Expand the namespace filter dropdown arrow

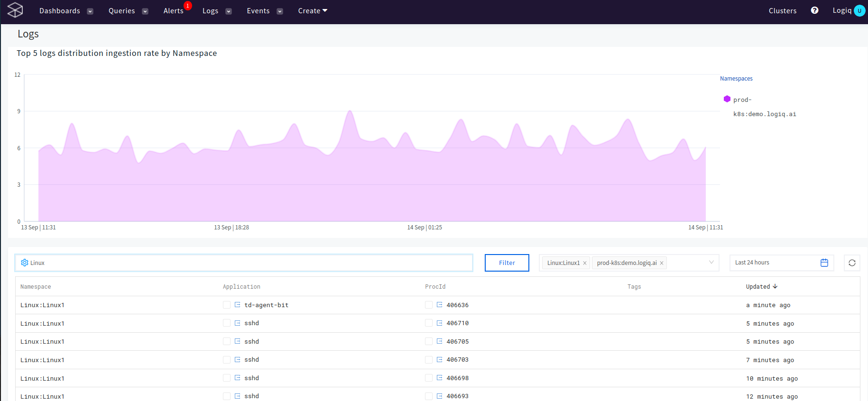pos(711,263)
